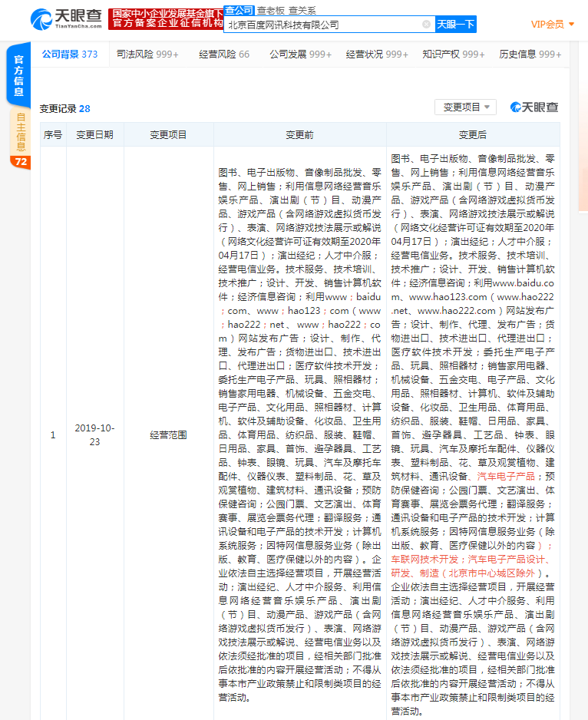Open the 天眼查 logo homepage

pos(66,19)
